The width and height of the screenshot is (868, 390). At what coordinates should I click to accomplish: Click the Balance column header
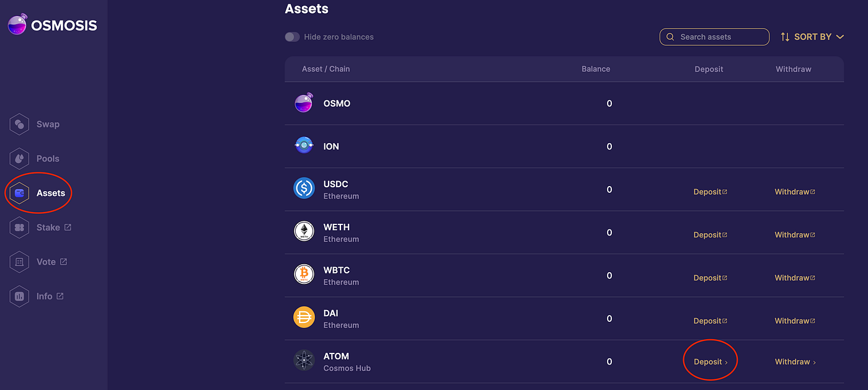coord(596,69)
